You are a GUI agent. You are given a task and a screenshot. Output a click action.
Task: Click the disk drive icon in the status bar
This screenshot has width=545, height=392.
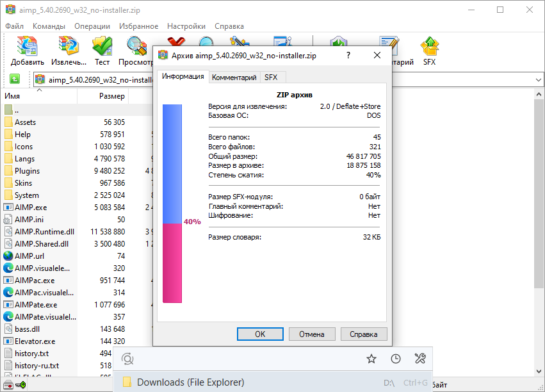8,385
